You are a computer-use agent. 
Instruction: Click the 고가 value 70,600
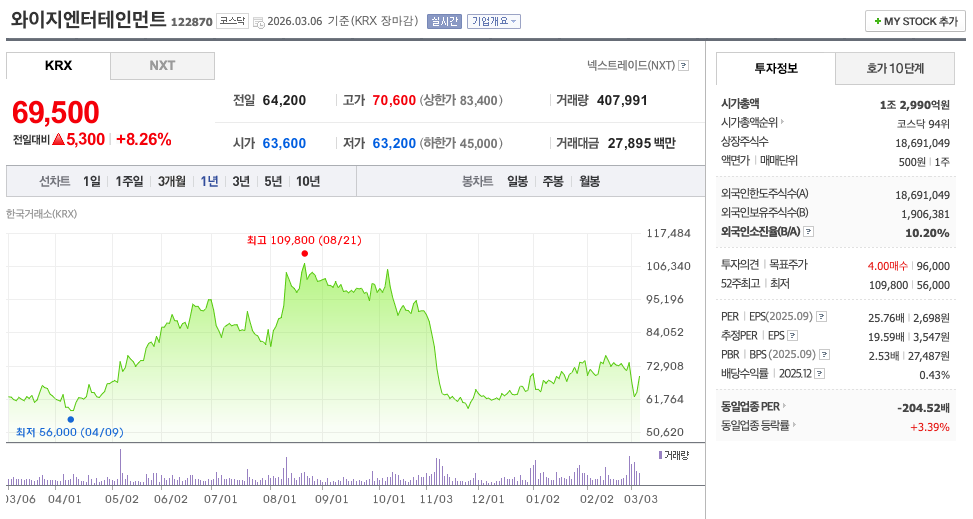point(394,101)
